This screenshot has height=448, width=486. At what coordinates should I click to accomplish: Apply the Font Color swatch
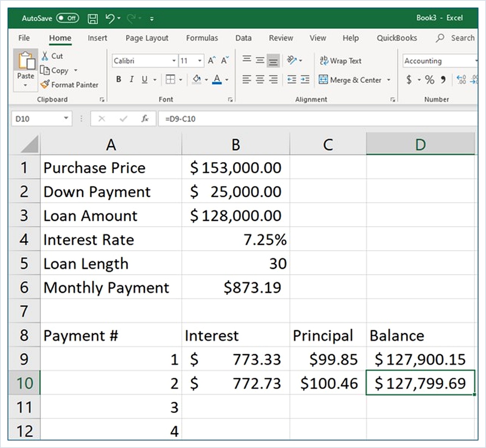click(x=217, y=79)
